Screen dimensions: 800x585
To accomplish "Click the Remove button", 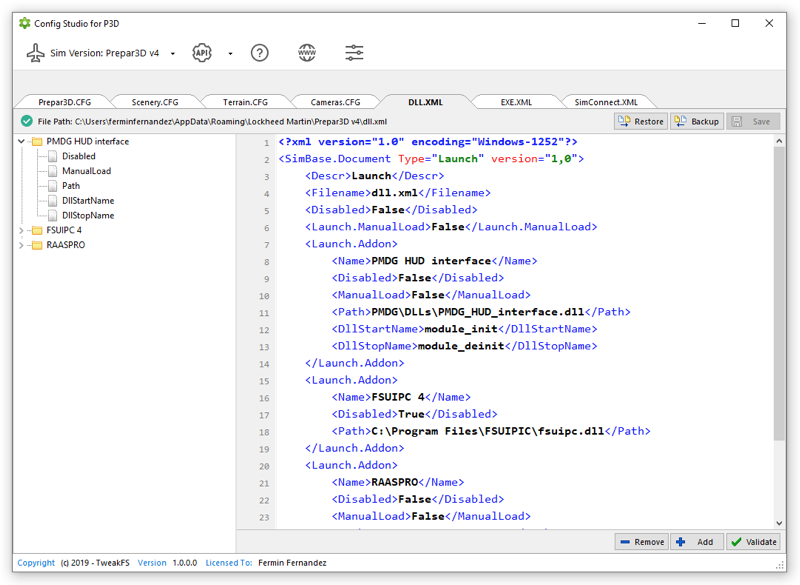I will [x=642, y=542].
